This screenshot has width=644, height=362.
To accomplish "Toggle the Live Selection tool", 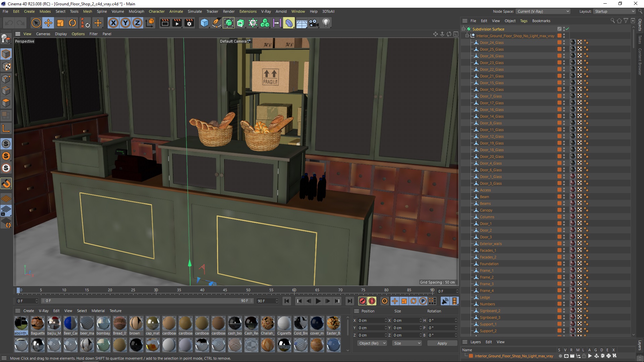I will (x=35, y=22).
